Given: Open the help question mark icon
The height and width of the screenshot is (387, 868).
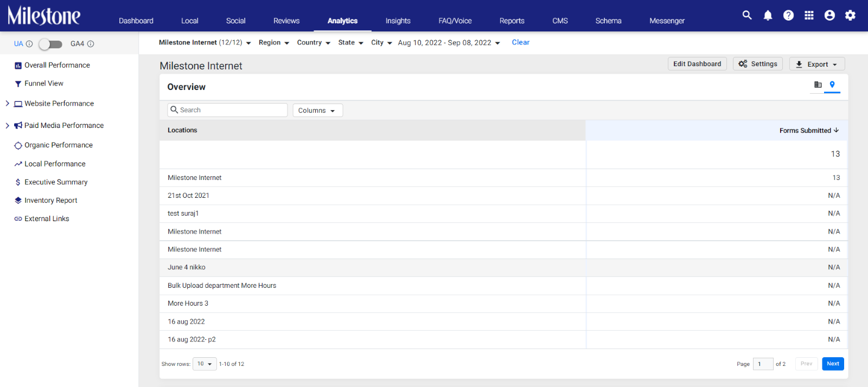Looking at the screenshot, I should coord(788,15).
